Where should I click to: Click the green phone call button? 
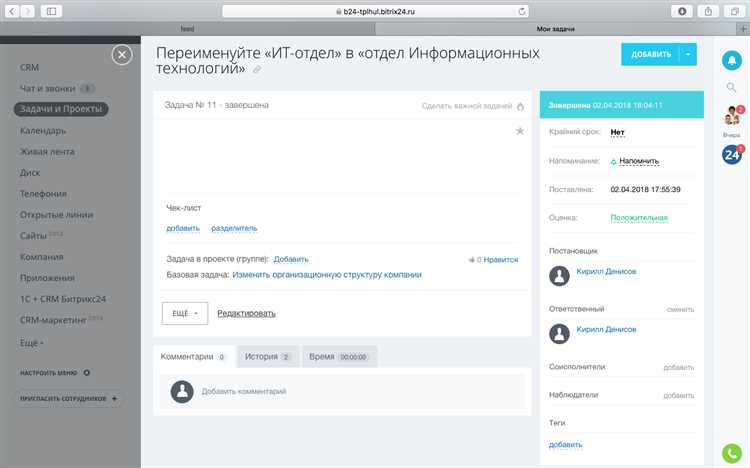point(731,454)
